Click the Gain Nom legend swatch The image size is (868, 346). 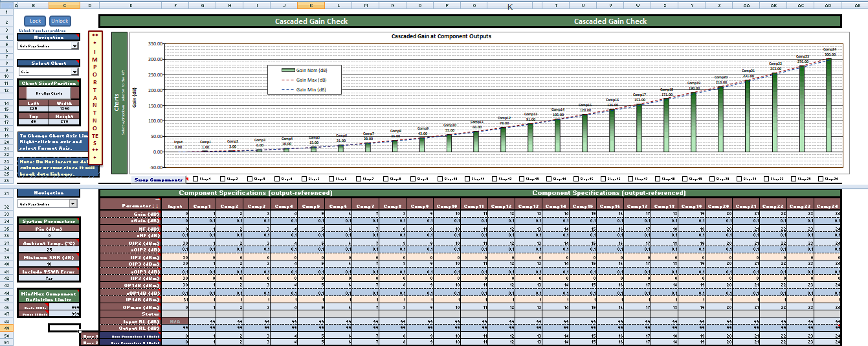(x=288, y=69)
